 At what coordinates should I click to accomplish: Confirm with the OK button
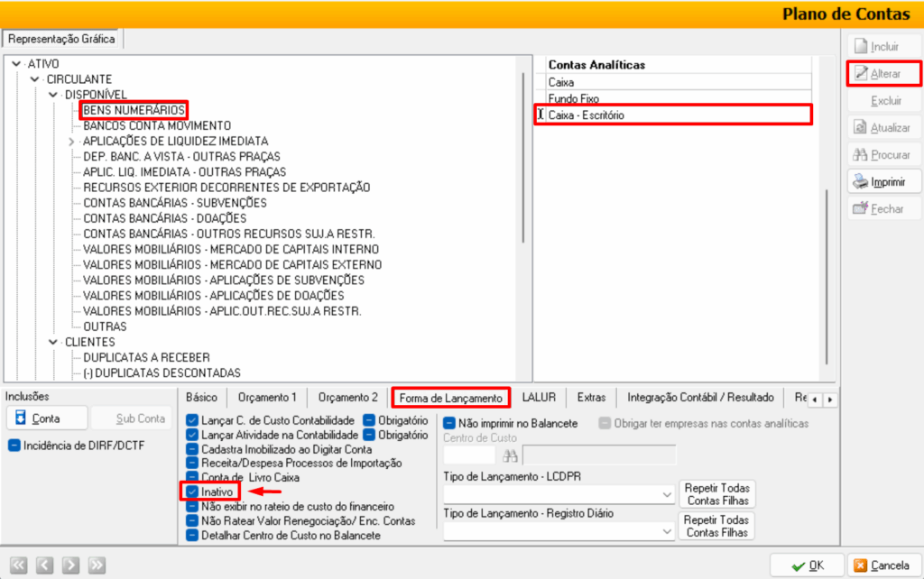pyautogui.click(x=807, y=565)
